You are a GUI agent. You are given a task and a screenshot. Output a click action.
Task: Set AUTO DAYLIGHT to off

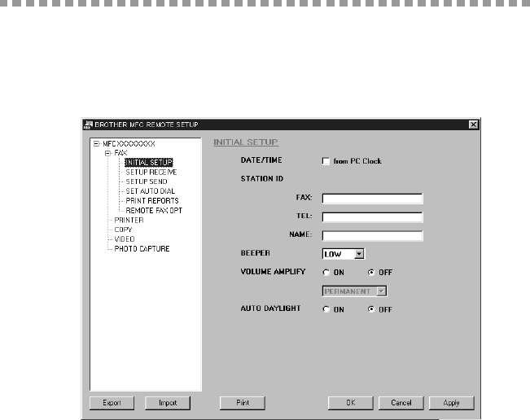point(371,309)
